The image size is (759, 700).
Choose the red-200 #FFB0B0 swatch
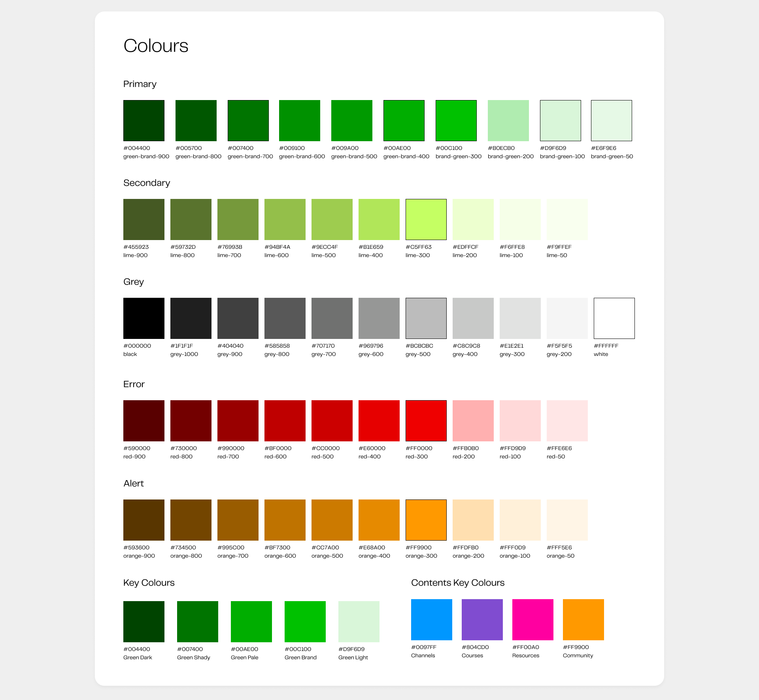pos(473,421)
